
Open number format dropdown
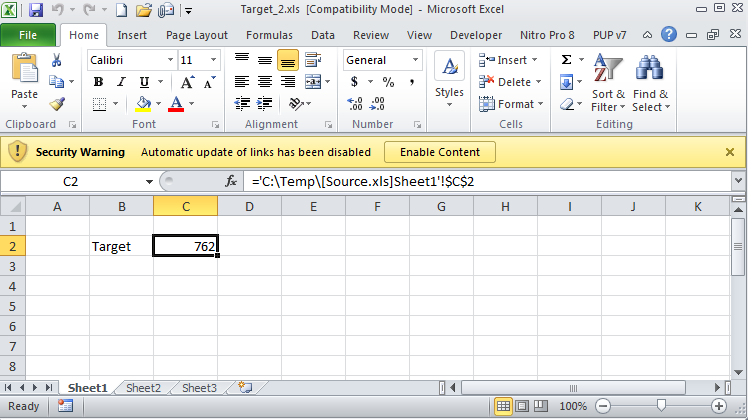coord(416,60)
